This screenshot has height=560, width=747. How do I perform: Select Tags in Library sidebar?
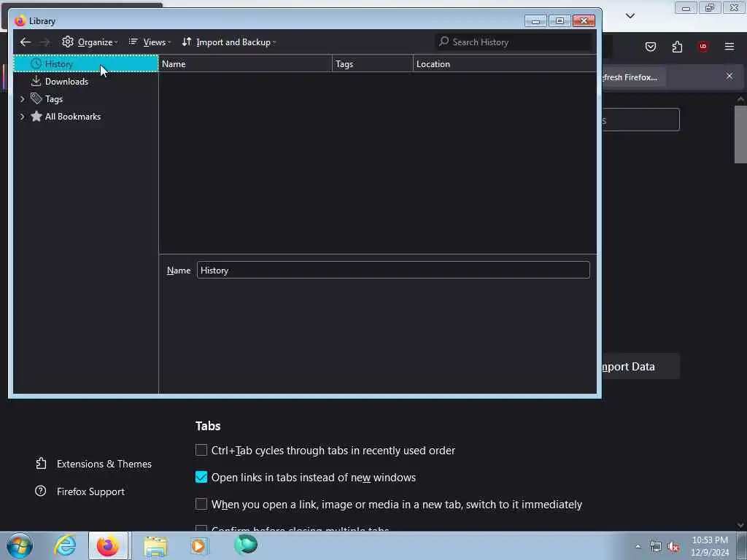tap(86, 99)
